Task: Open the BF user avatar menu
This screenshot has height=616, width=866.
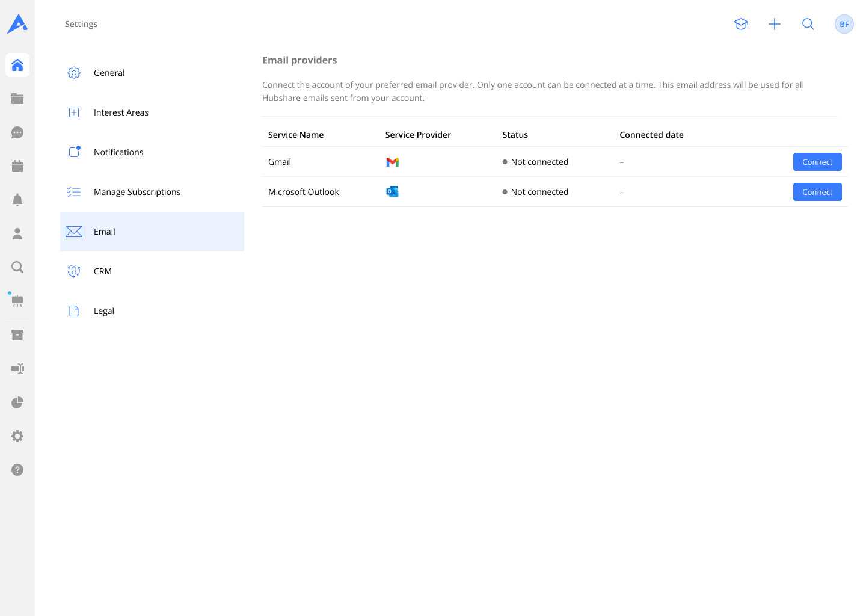Action: pos(844,24)
